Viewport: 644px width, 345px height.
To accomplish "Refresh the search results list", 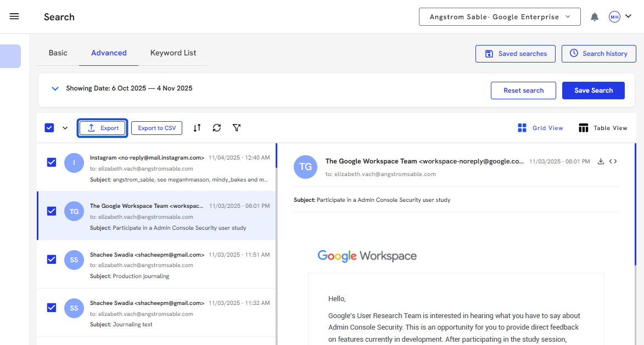I will [x=217, y=128].
